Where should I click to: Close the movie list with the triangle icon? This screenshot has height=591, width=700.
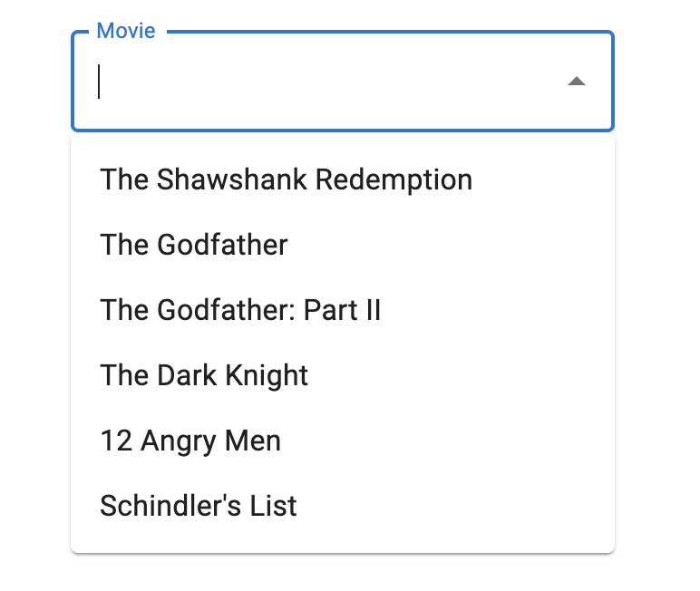(x=577, y=82)
